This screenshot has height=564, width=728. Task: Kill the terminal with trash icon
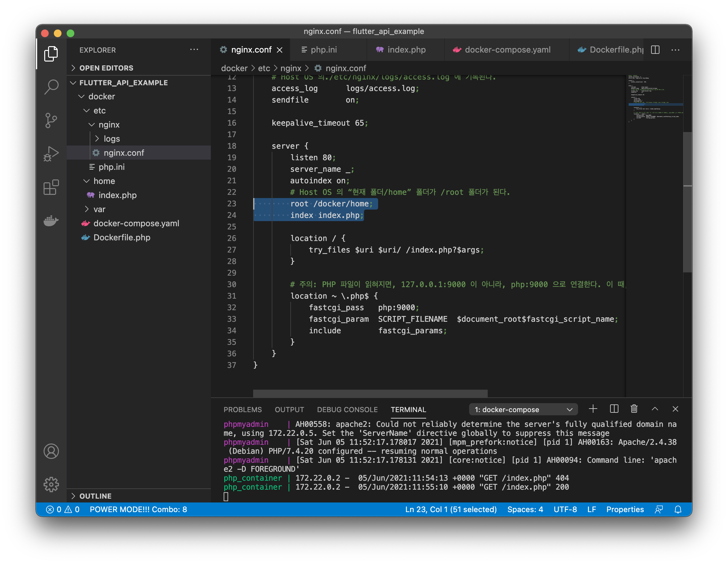(634, 409)
